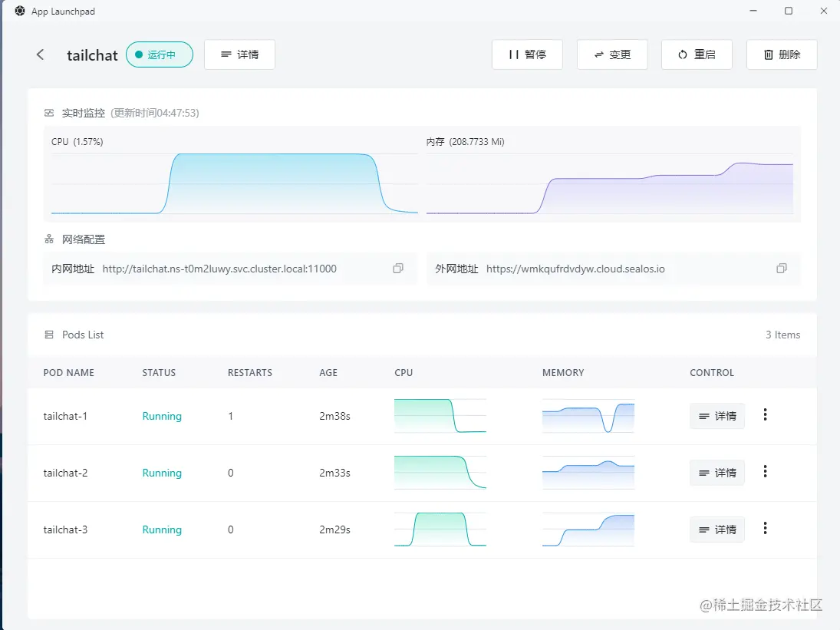Click the AGE column header
840x630 pixels.
click(328, 373)
